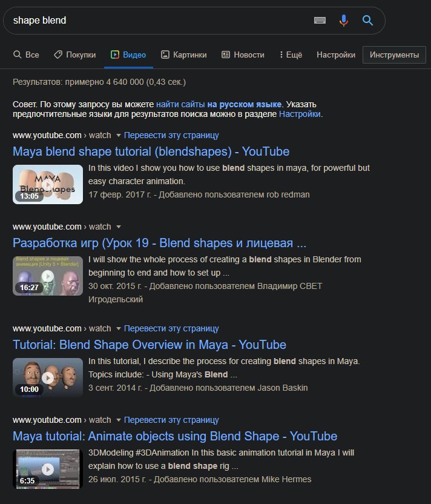
Task: Expand the Ещё menu
Action: pyautogui.click(x=291, y=55)
